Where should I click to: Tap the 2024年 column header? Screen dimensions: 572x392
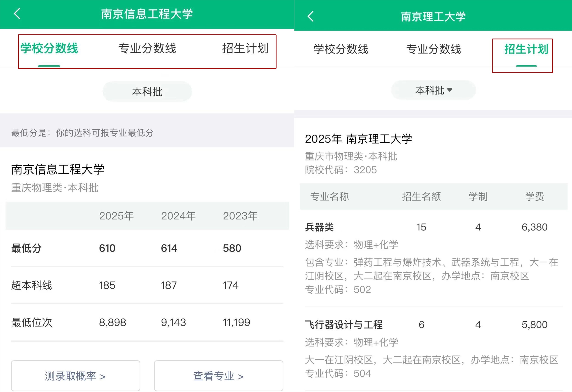[178, 216]
